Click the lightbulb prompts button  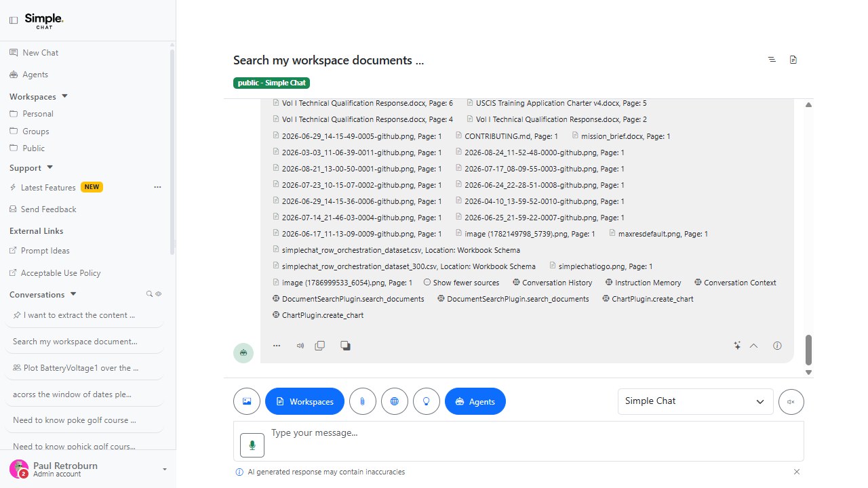pyautogui.click(x=427, y=401)
